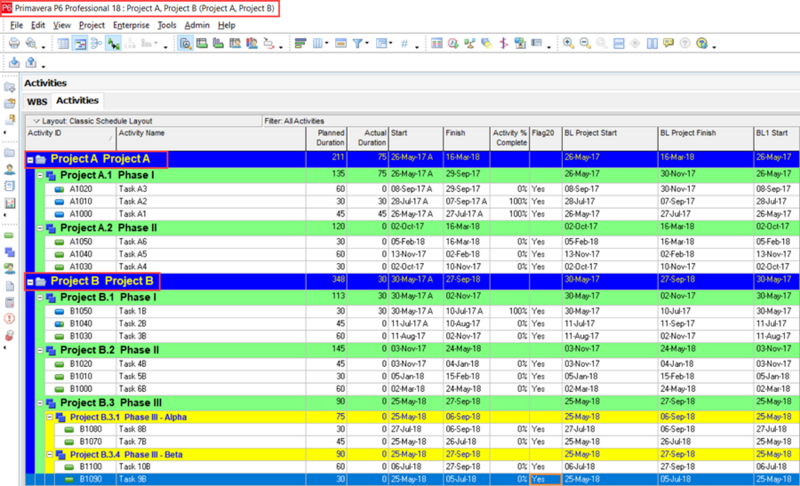The width and height of the screenshot is (800, 486).
Task: Click the Timescale toolbar icon
Action: (341, 44)
